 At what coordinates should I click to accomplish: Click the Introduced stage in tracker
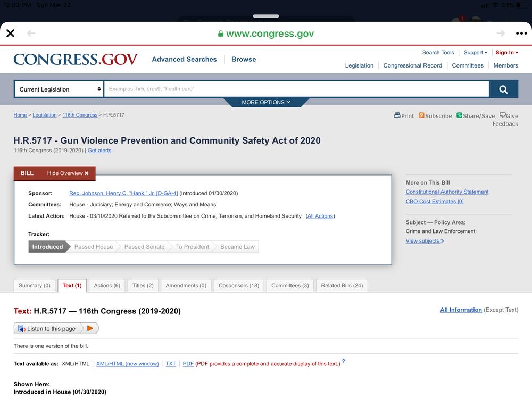click(47, 247)
